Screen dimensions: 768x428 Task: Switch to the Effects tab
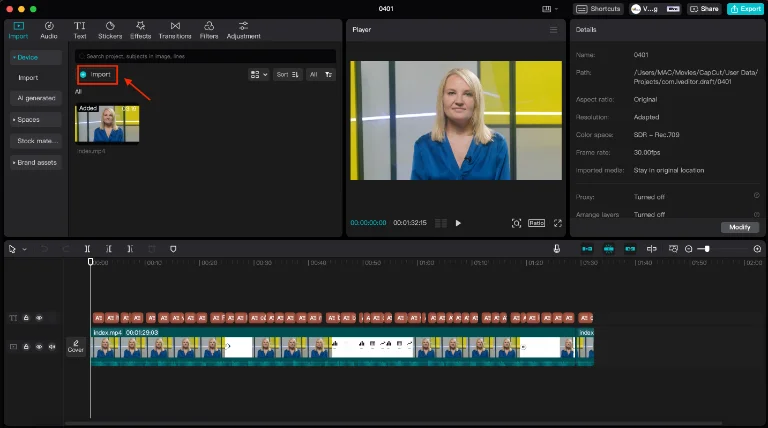pos(141,30)
